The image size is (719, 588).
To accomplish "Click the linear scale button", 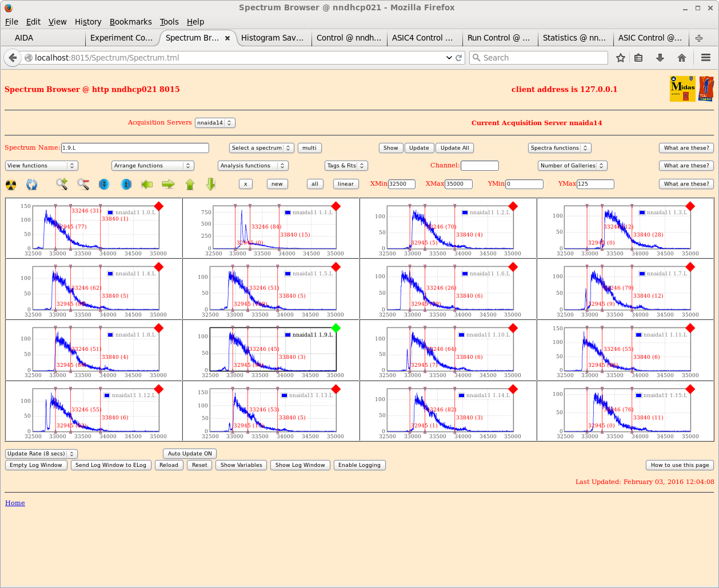I will [346, 184].
